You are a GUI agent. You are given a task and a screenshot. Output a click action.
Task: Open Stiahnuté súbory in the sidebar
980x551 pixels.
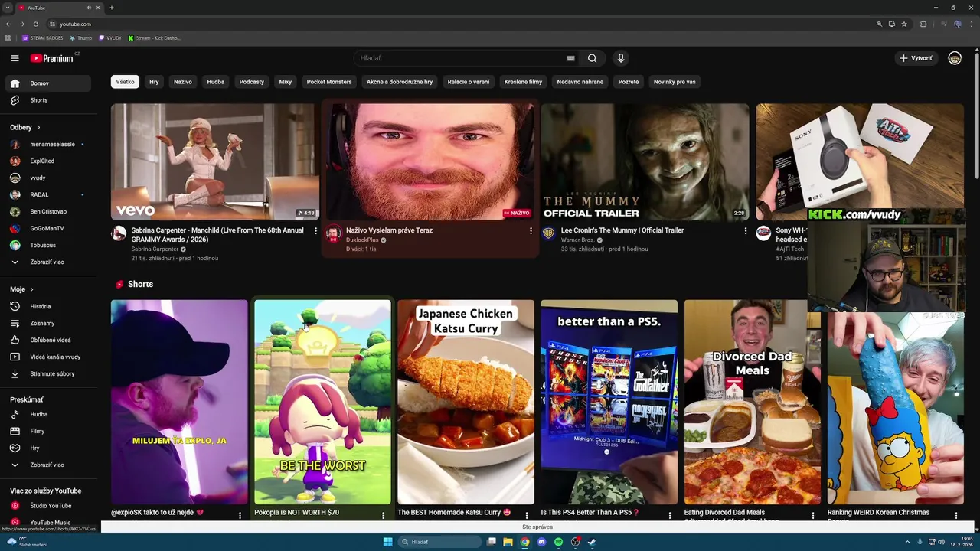47,373
